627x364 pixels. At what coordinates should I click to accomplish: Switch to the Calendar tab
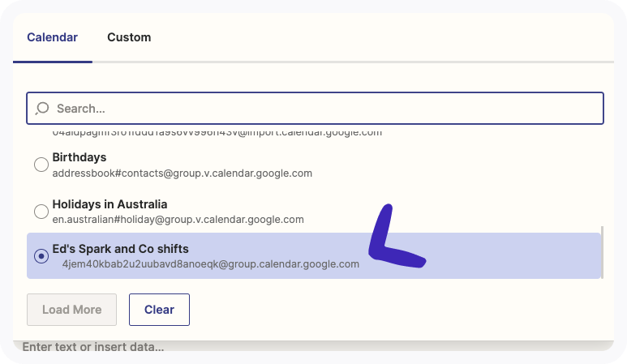tap(52, 37)
